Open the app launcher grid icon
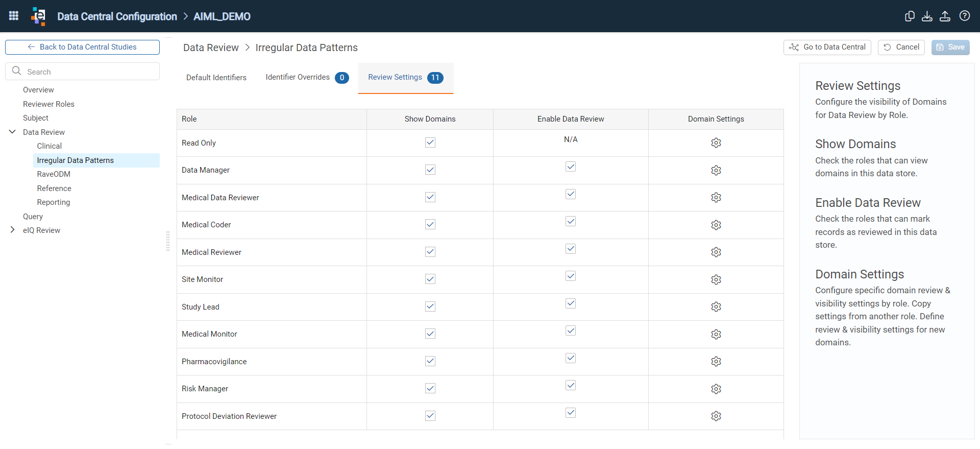 14,16
